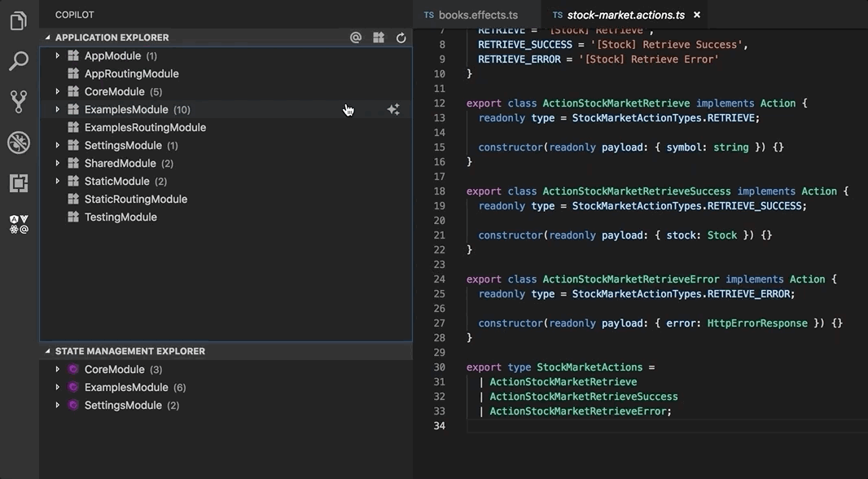Click '[Stock] Retrieve Error' string on line 9
This screenshot has width=868, height=479.
click(x=649, y=59)
